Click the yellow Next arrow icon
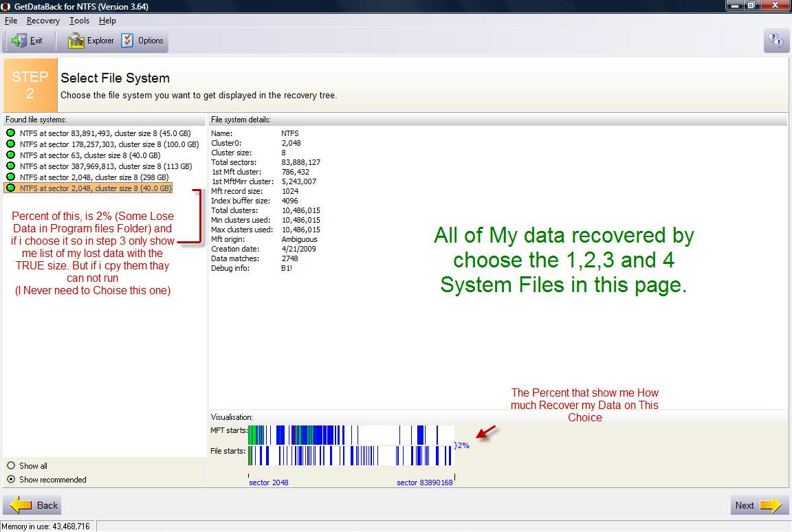The width and height of the screenshot is (792, 532). (771, 505)
